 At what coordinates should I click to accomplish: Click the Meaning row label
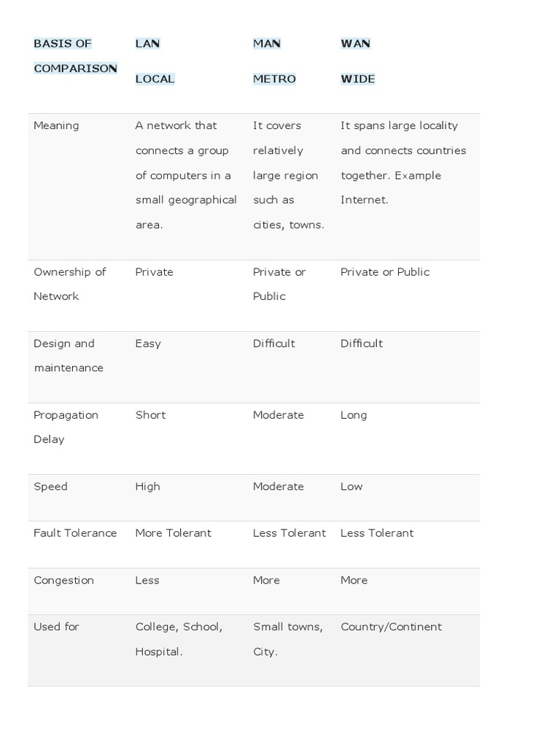56,125
